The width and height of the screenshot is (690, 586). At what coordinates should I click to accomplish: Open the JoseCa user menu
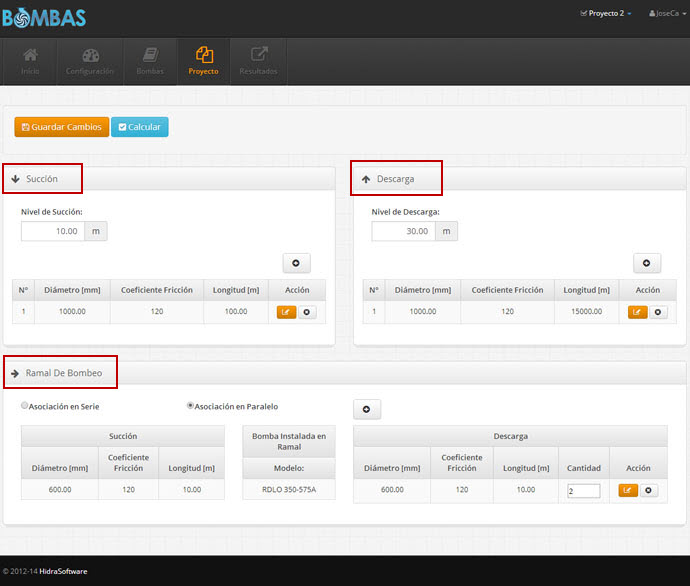click(665, 14)
